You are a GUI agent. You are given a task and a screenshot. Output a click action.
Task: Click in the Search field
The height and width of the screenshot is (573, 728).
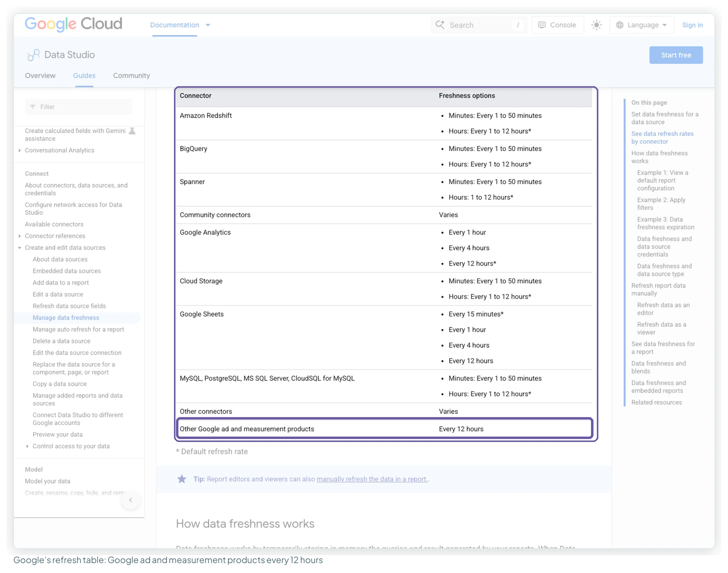[478, 25]
